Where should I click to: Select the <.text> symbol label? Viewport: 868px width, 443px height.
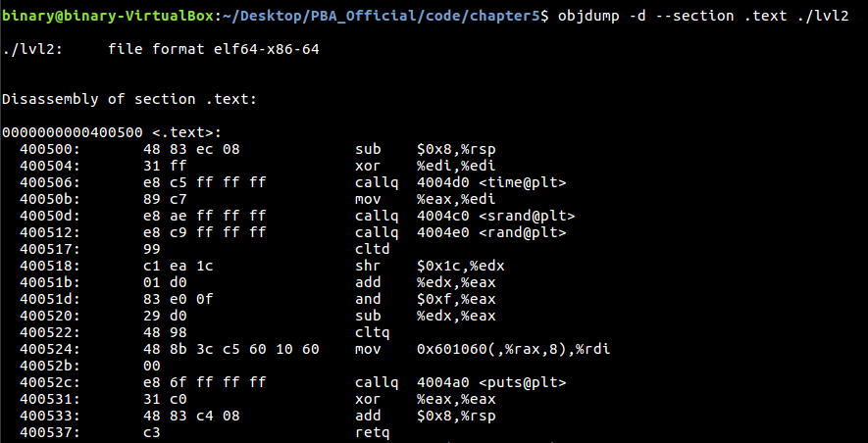186,132
